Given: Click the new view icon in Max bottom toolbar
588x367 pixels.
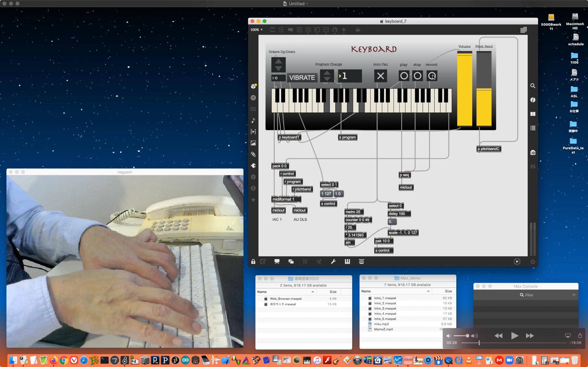Looking at the screenshot, I should coord(291,262).
